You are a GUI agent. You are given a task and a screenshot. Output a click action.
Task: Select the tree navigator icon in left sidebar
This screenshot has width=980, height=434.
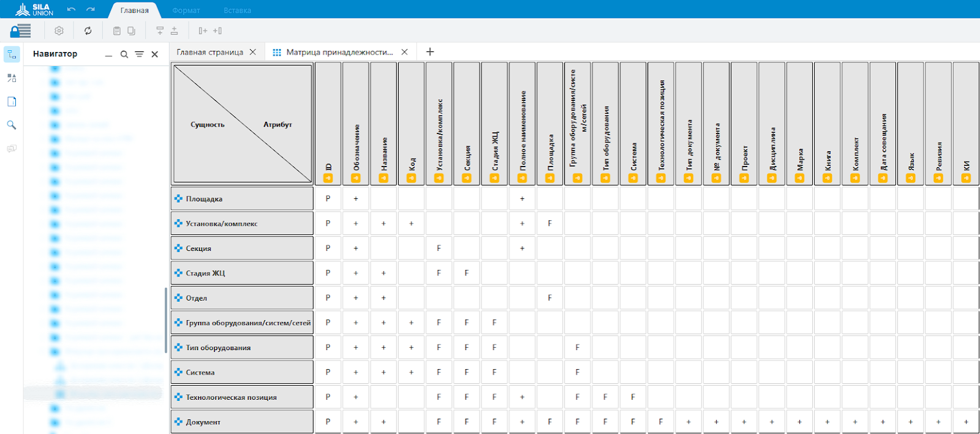pyautogui.click(x=12, y=54)
